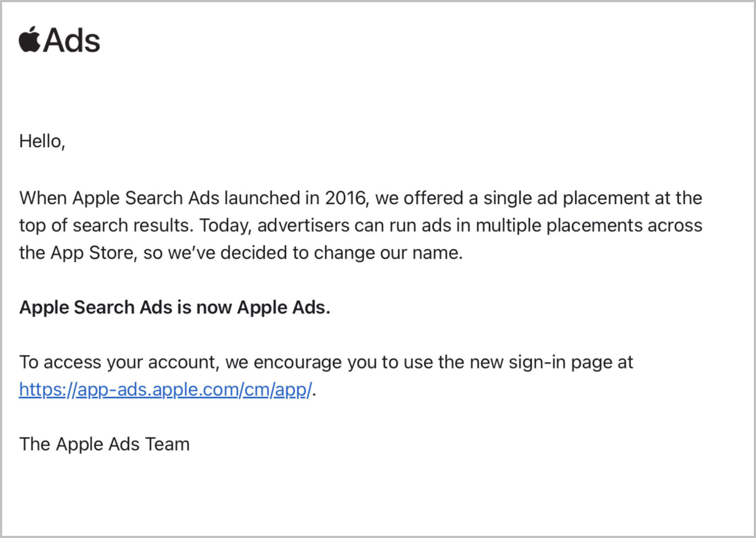756x538 pixels.
Task: Click the Ads wordmark beside the logo
Action: pyautogui.click(x=72, y=41)
